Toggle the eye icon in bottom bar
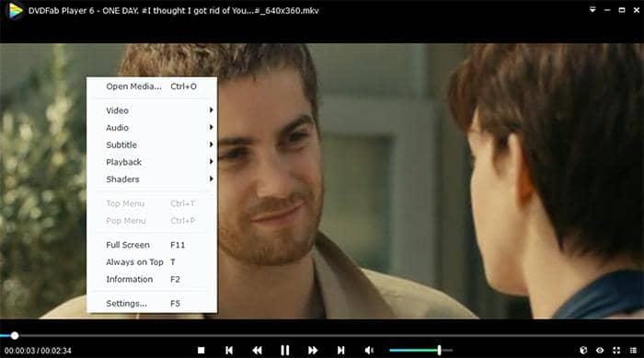The height and width of the screenshot is (358, 644). pyautogui.click(x=600, y=351)
